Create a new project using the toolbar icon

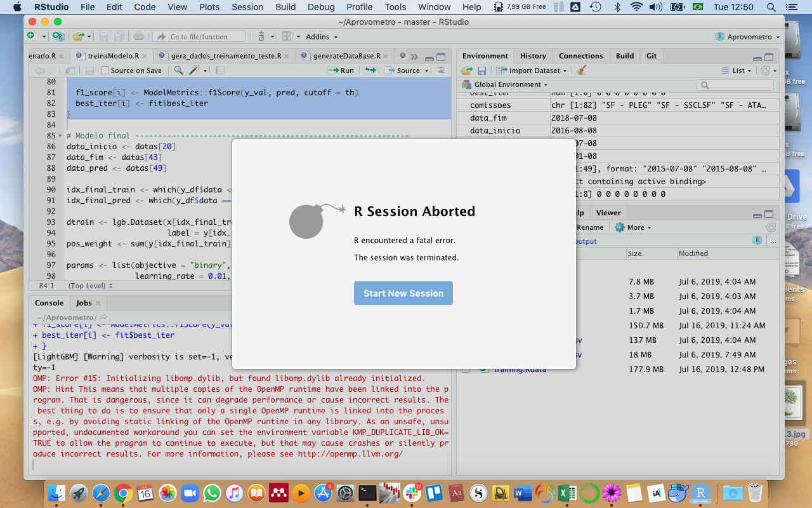coord(58,37)
